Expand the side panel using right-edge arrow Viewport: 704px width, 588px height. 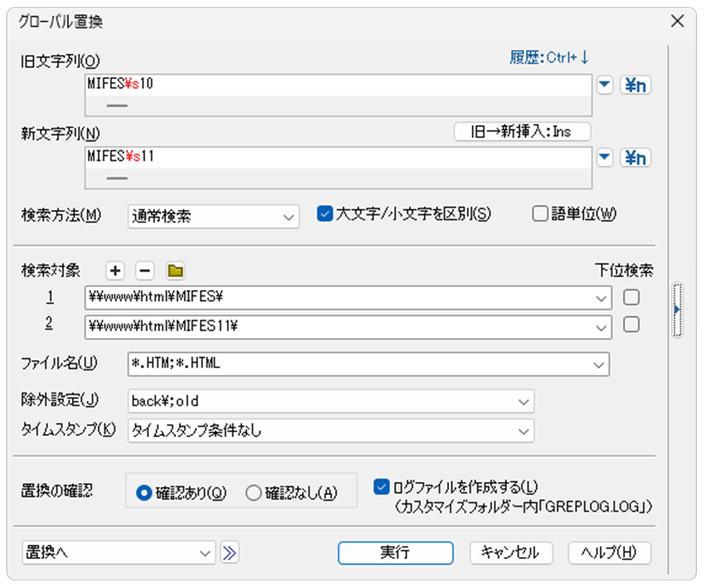[x=677, y=310]
